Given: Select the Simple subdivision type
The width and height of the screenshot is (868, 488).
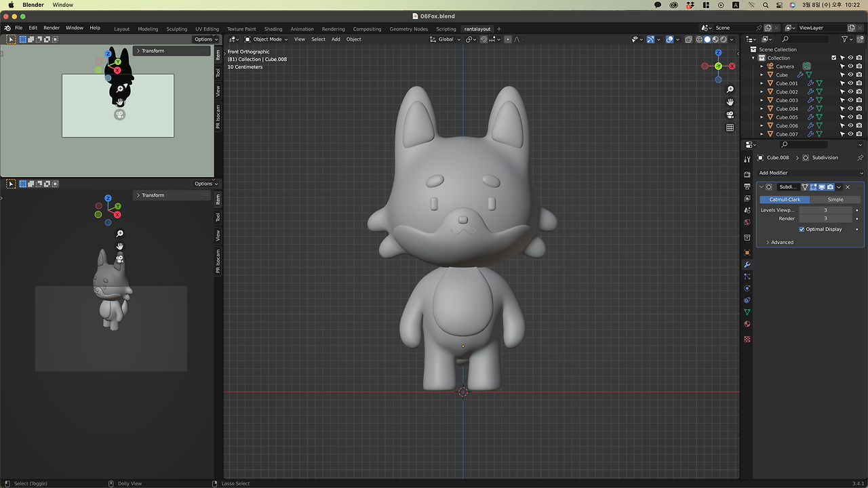Looking at the screenshot, I should pyautogui.click(x=835, y=199).
